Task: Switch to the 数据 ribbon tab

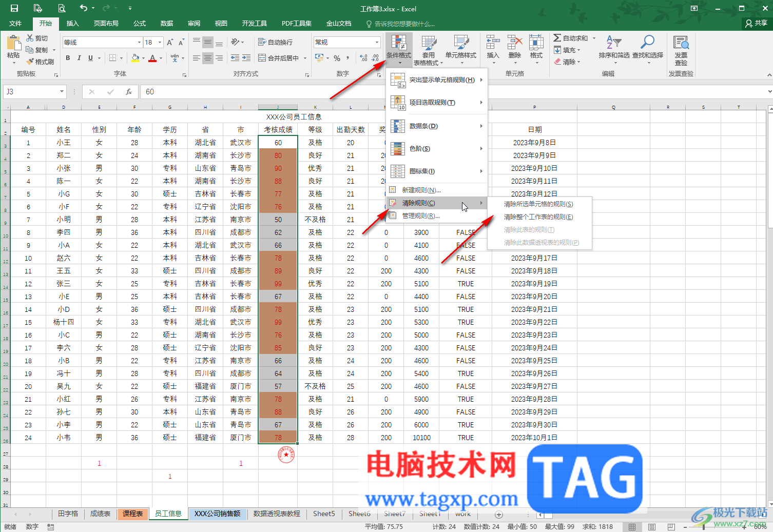Action: click(166, 23)
